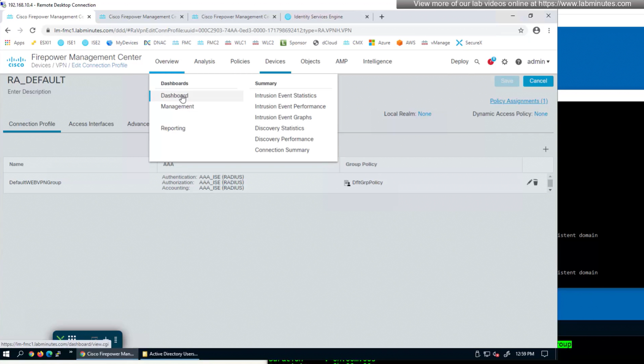Choose Connection Summary in the Summary list

[x=282, y=150]
